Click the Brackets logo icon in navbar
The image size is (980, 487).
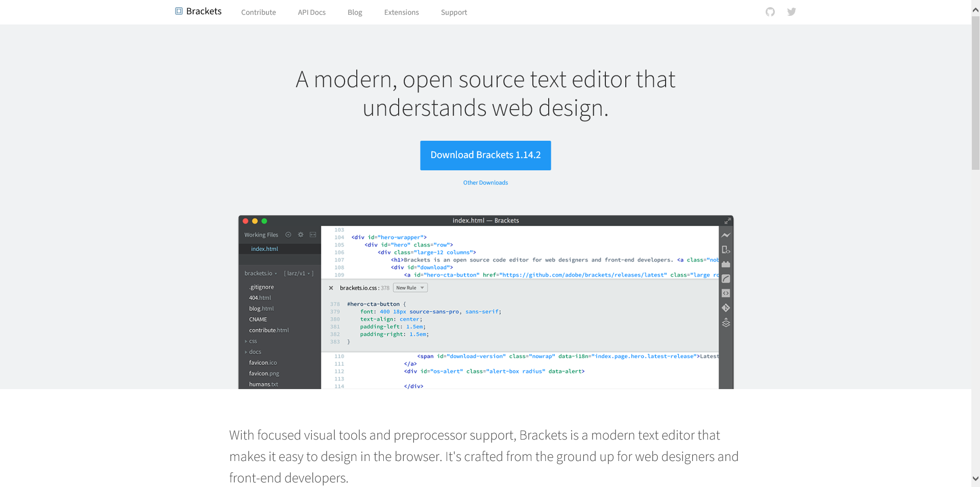coord(179,11)
